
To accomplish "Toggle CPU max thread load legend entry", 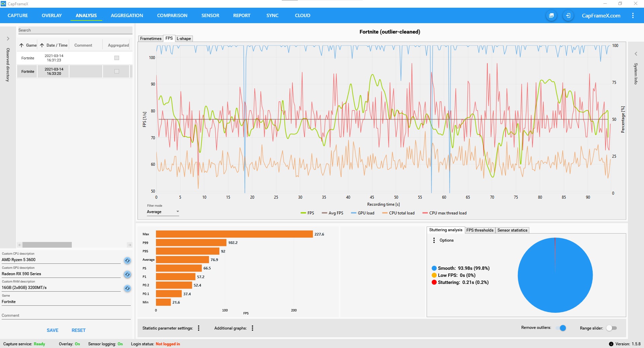I will point(444,213).
